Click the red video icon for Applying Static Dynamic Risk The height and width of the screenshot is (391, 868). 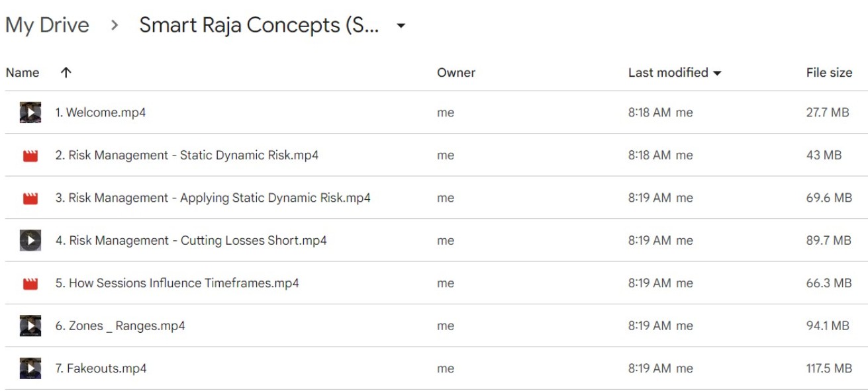30,198
